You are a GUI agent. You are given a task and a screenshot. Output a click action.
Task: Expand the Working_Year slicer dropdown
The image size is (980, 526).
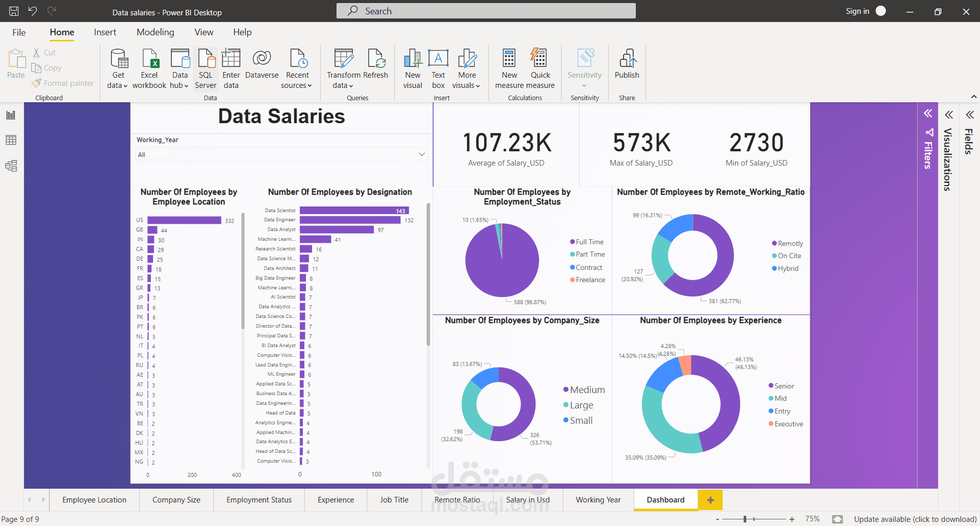[x=422, y=154]
